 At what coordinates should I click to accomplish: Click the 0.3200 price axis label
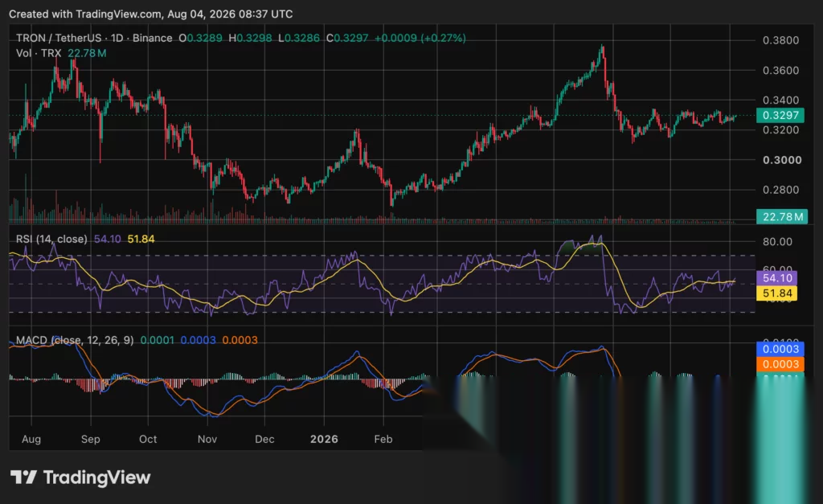(780, 129)
